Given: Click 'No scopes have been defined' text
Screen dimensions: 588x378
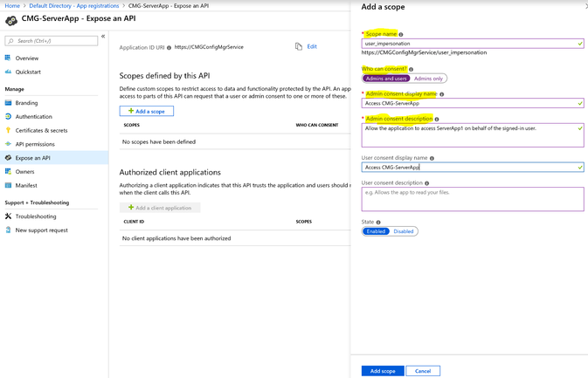Looking at the screenshot, I should (159, 142).
